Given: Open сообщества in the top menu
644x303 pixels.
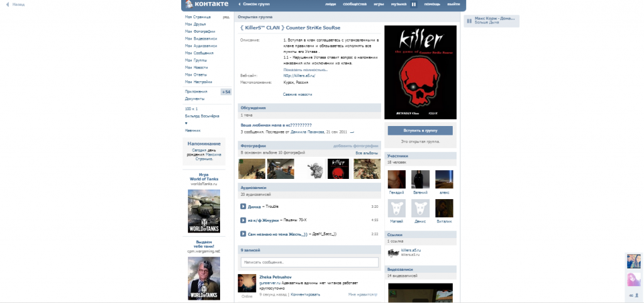Looking at the screenshot, I should point(355,4).
